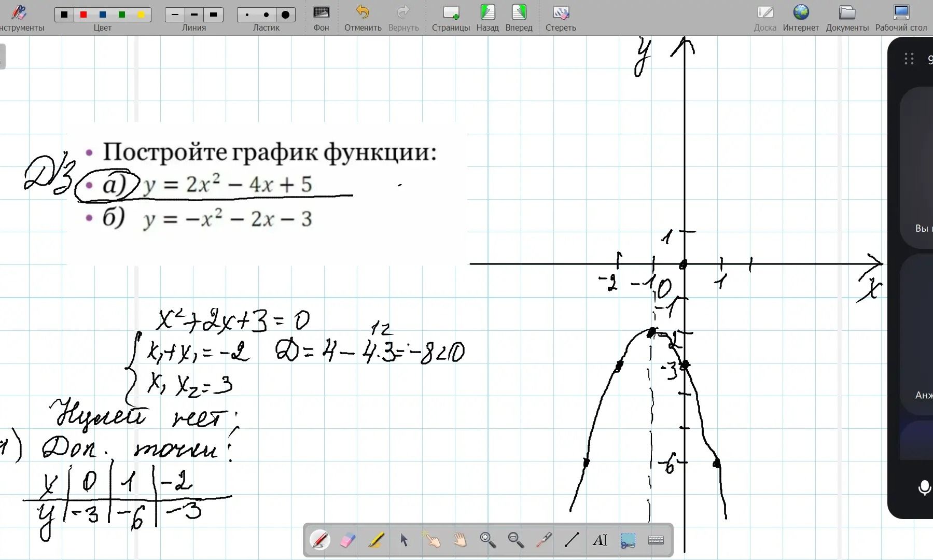Go to previous page with Назад

pyautogui.click(x=488, y=18)
